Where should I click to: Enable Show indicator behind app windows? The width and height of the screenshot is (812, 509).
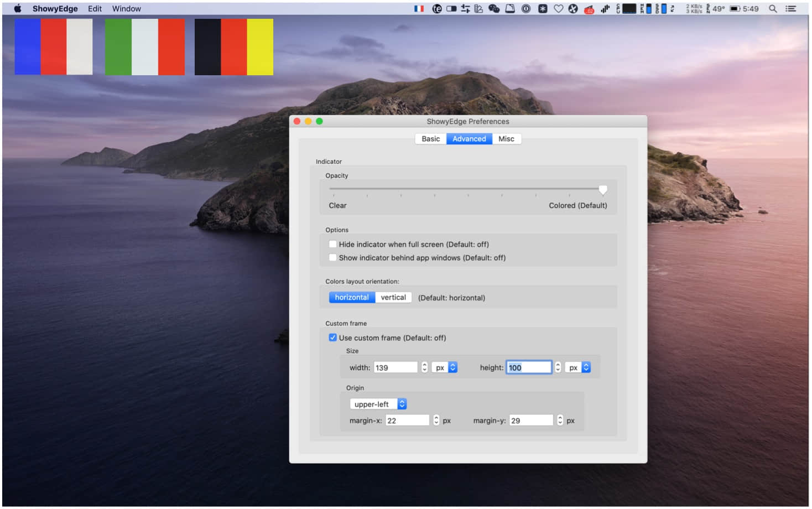point(333,258)
